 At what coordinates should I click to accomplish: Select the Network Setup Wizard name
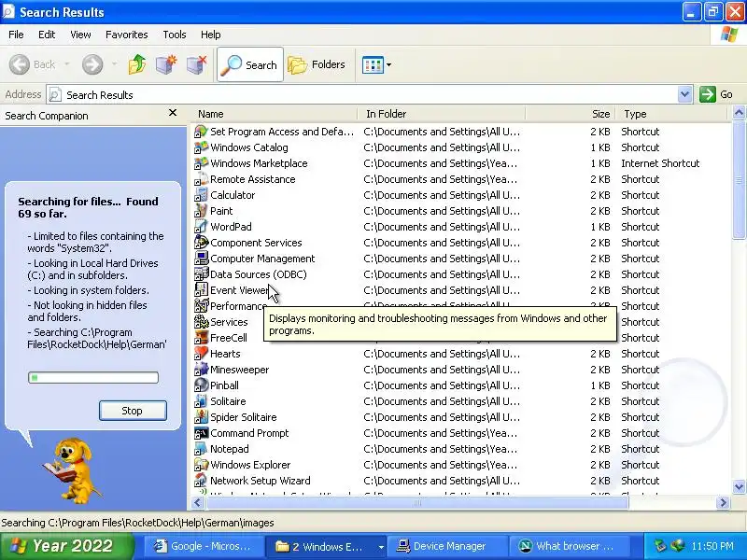(261, 481)
